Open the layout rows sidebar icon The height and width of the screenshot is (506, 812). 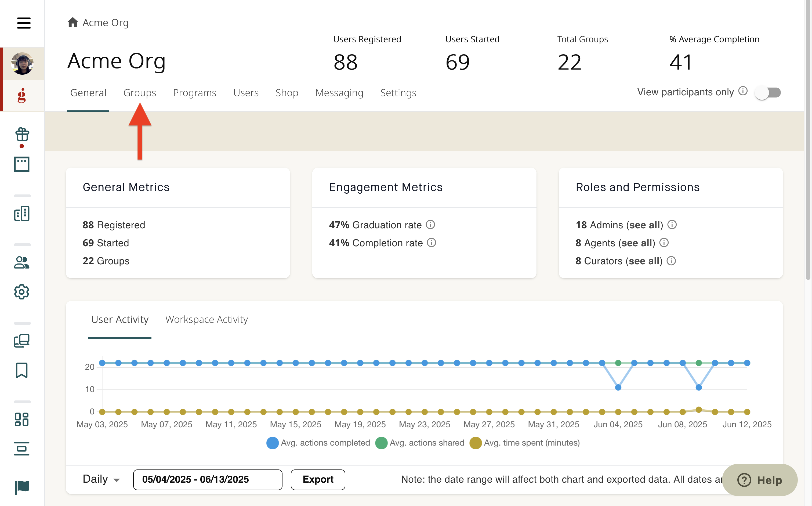pos(22,449)
